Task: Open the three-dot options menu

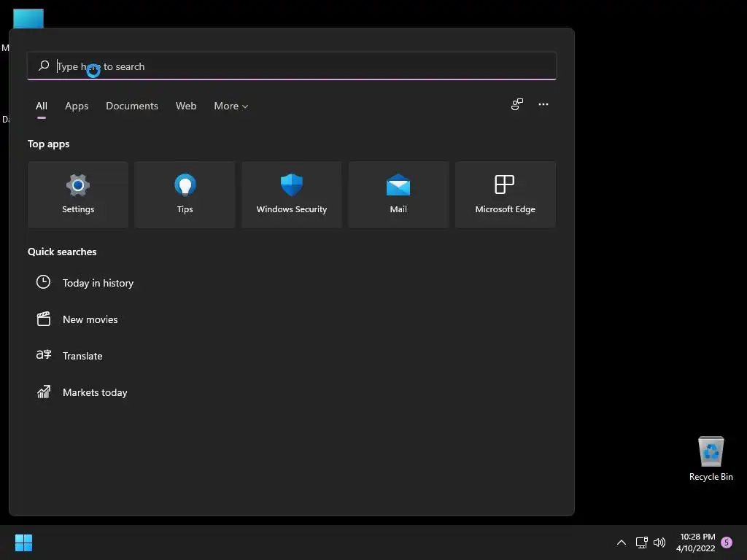Action: pos(543,104)
